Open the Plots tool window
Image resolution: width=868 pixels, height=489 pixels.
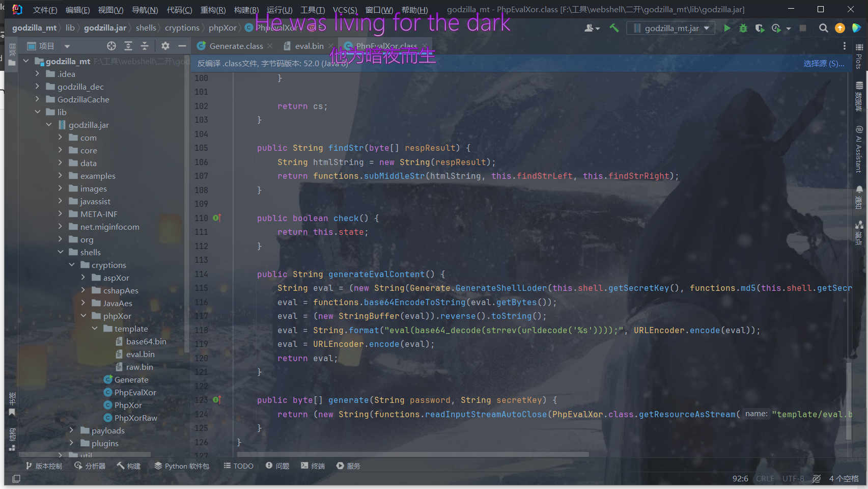859,56
